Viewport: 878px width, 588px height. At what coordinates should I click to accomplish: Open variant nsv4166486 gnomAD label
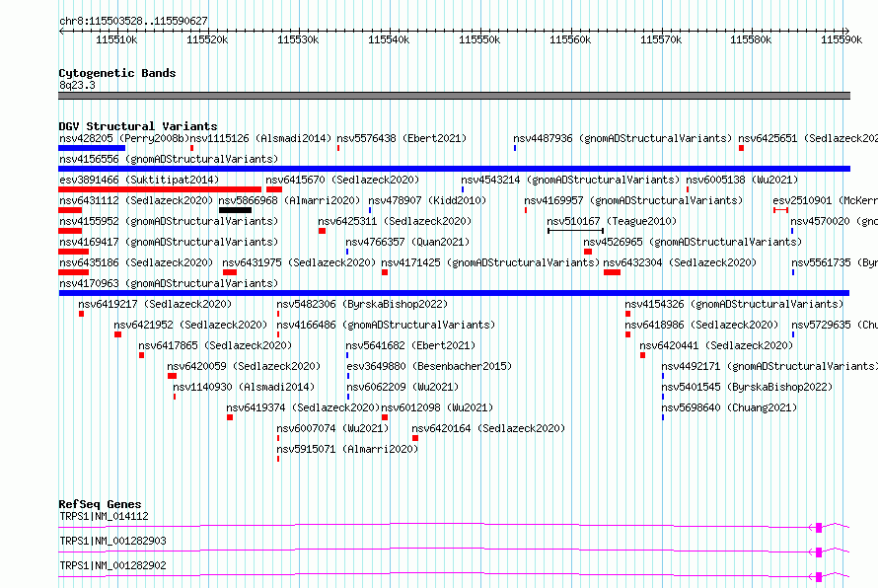(386, 325)
